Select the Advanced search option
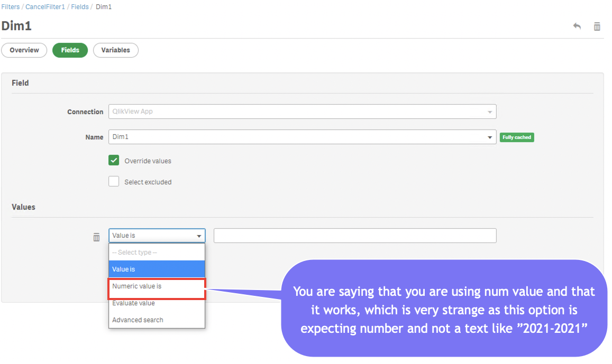This screenshot has height=364, width=612. click(157, 320)
